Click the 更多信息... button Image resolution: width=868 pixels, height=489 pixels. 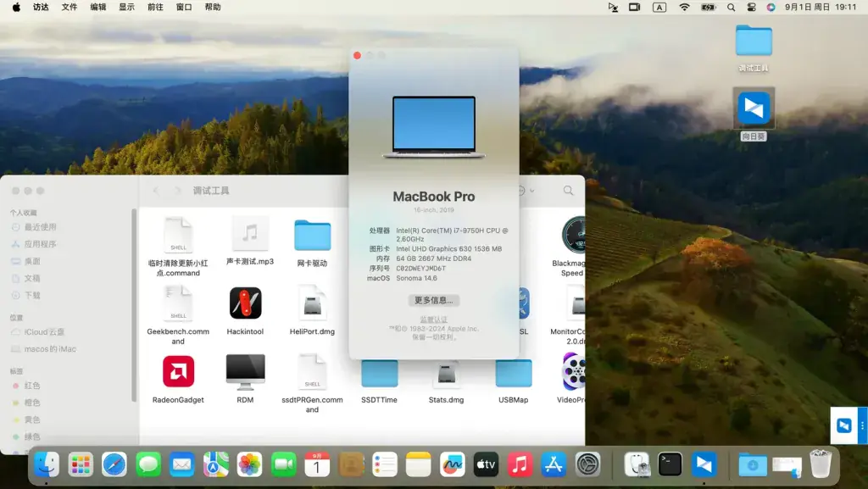[x=433, y=300]
